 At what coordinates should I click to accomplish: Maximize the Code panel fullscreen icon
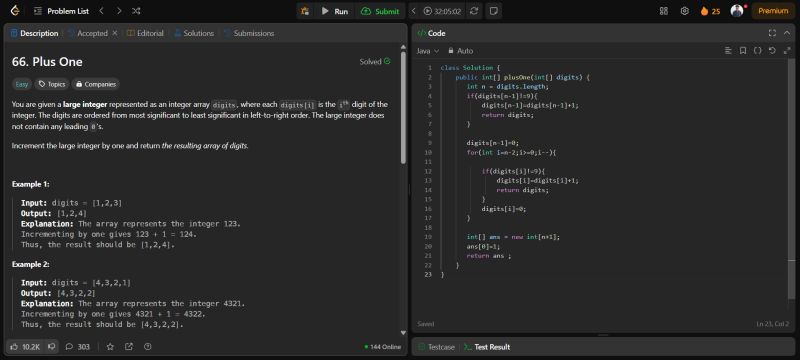coord(772,33)
